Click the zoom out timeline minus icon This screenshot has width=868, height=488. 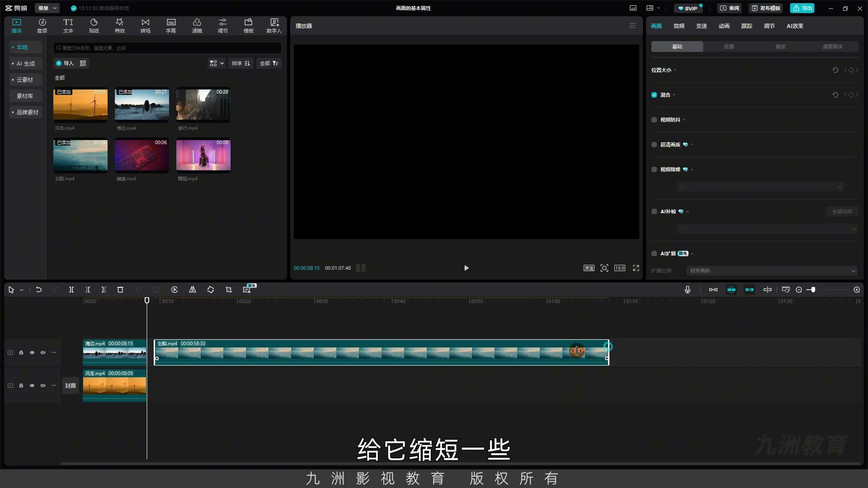799,290
